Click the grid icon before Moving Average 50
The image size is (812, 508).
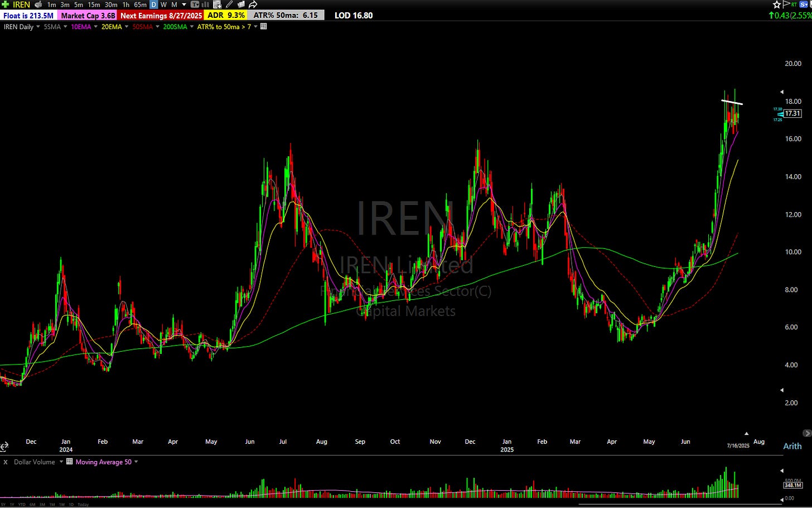point(70,461)
